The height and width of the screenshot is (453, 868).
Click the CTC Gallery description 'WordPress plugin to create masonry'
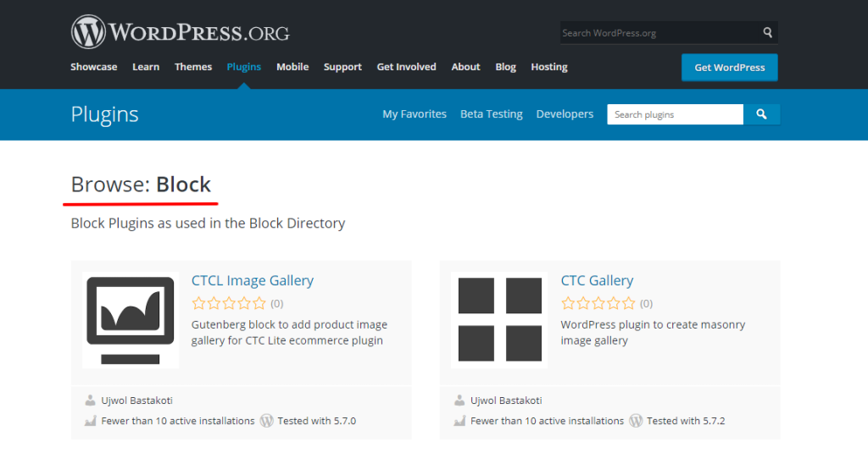(653, 324)
